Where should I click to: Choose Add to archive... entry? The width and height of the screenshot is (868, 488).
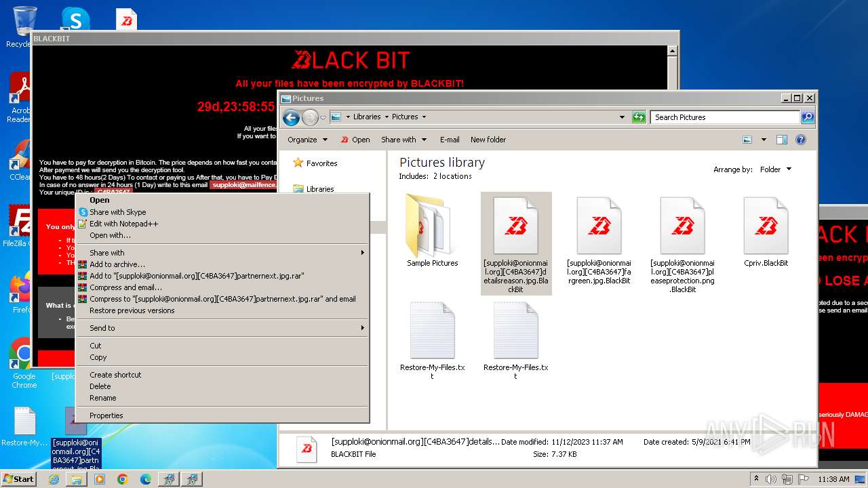coord(117,264)
